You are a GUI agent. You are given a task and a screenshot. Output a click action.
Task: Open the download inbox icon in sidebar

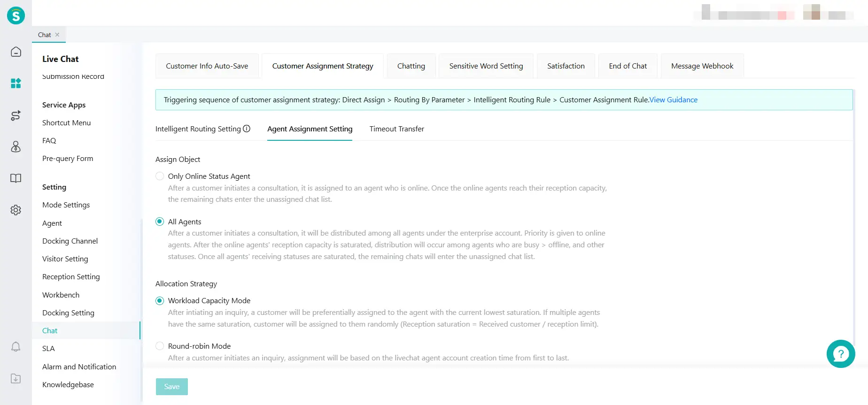point(16,379)
